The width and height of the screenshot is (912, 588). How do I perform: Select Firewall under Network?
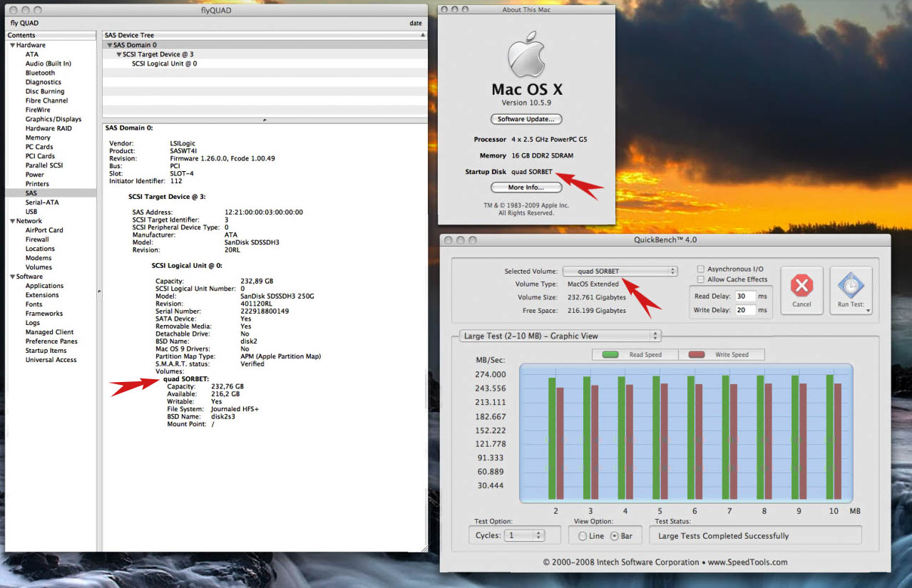tap(37, 239)
